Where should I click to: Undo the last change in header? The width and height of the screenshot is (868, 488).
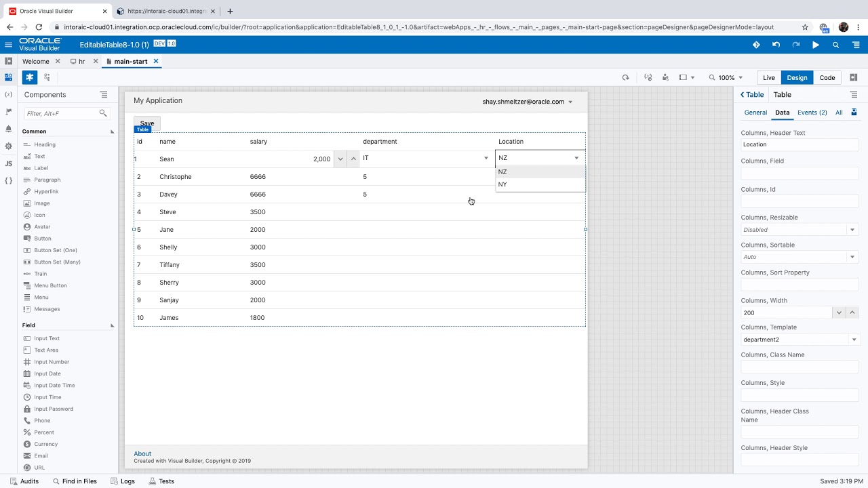(776, 45)
